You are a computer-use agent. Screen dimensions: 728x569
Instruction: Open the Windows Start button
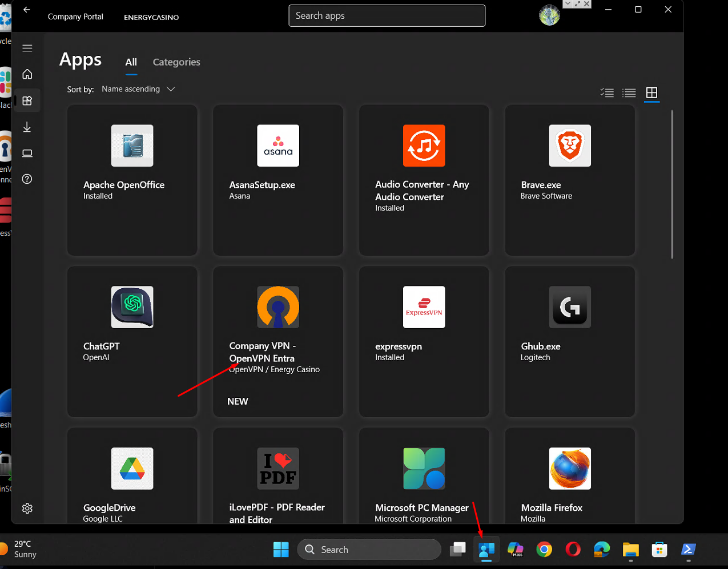[x=281, y=550]
